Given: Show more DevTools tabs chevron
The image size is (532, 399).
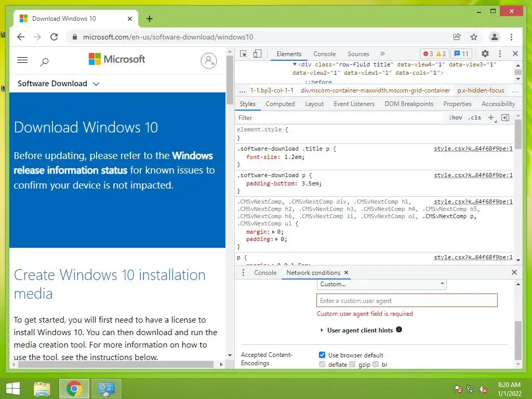Looking at the screenshot, I should (382, 54).
